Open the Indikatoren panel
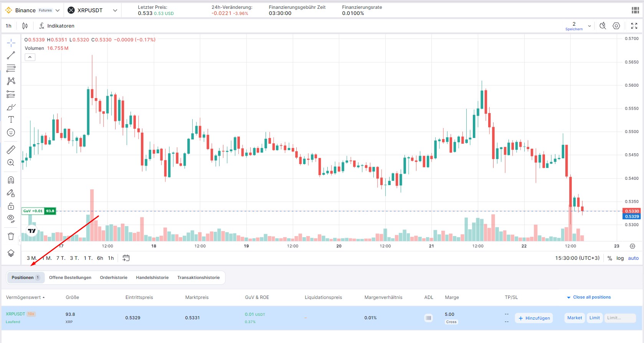 tap(57, 26)
